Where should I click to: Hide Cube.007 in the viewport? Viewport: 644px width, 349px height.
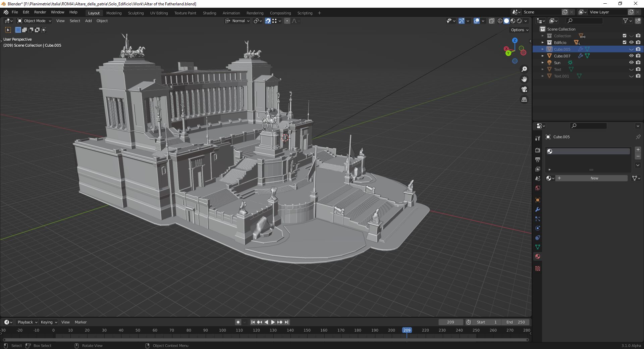(x=632, y=56)
